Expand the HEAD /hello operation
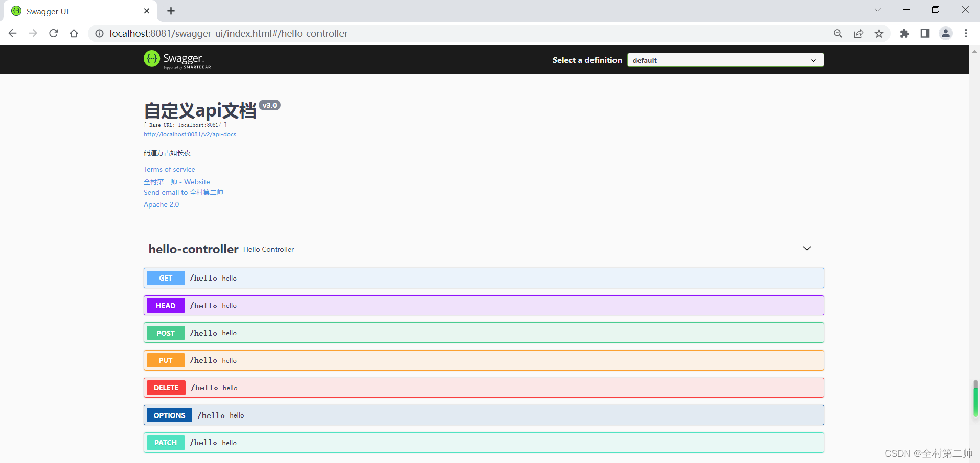This screenshot has height=463, width=980. 484,306
